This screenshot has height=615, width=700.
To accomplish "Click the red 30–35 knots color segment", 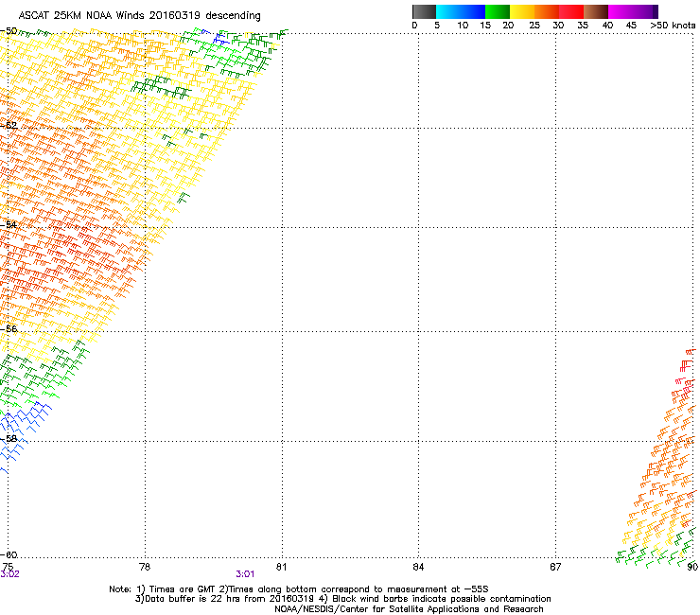I will (x=571, y=11).
